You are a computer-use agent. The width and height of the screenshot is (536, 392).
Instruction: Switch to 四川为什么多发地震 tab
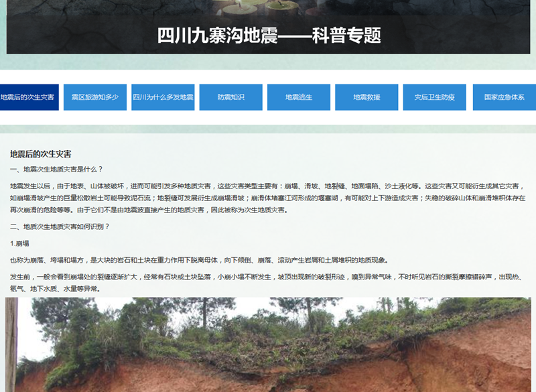click(x=163, y=97)
